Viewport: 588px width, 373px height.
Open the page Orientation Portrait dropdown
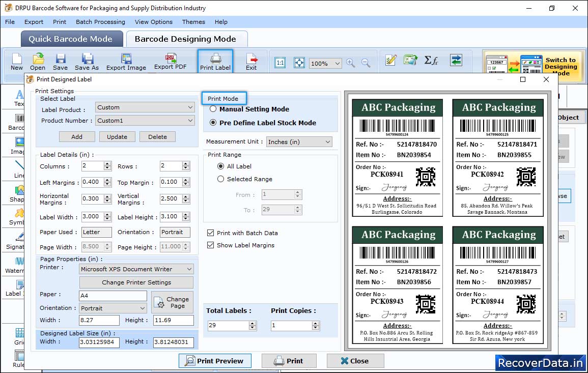[113, 308]
